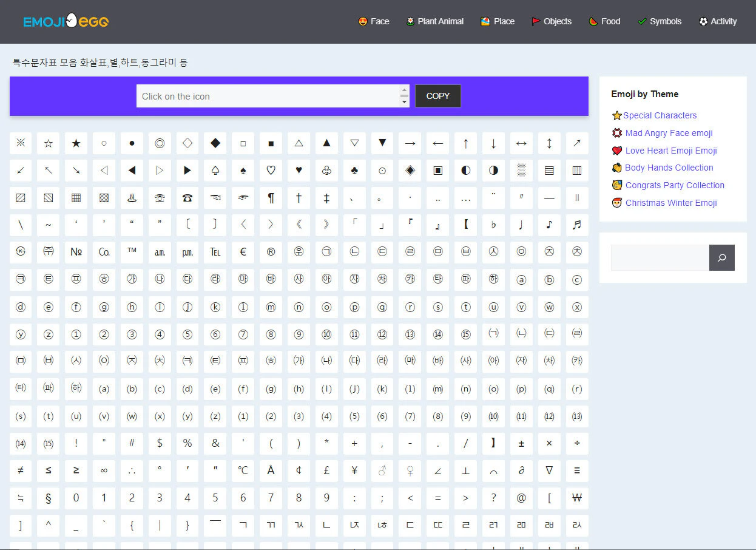The image size is (756, 550).
Task: Click the circled number ① symbol
Action: point(76,334)
